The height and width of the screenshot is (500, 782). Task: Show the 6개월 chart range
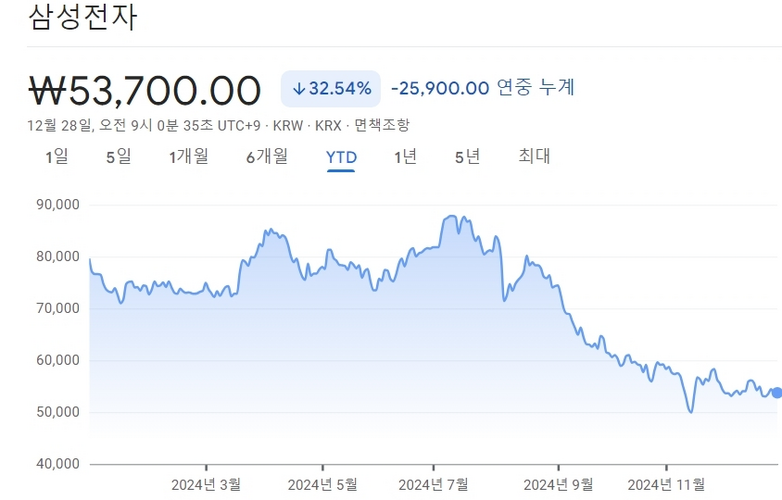[x=267, y=157]
